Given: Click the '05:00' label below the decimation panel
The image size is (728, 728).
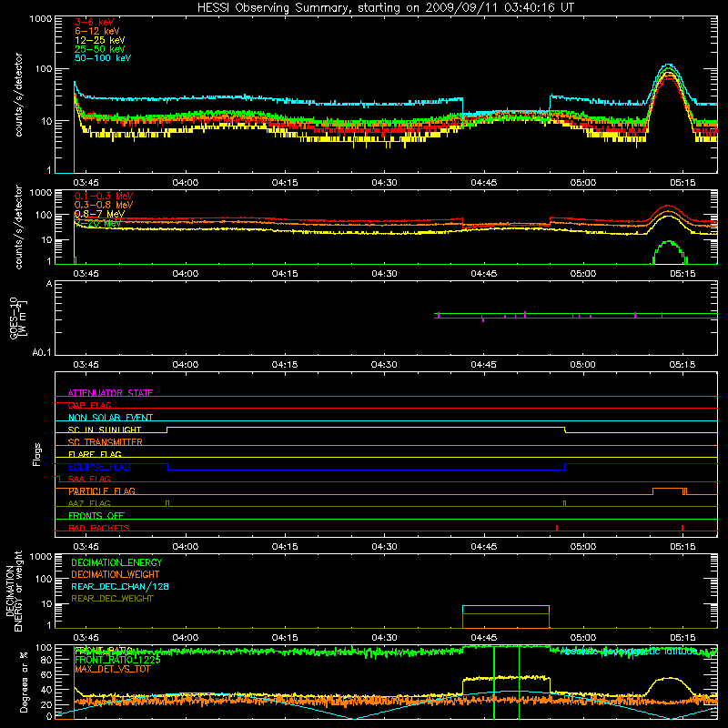Looking at the screenshot, I should click(583, 638).
